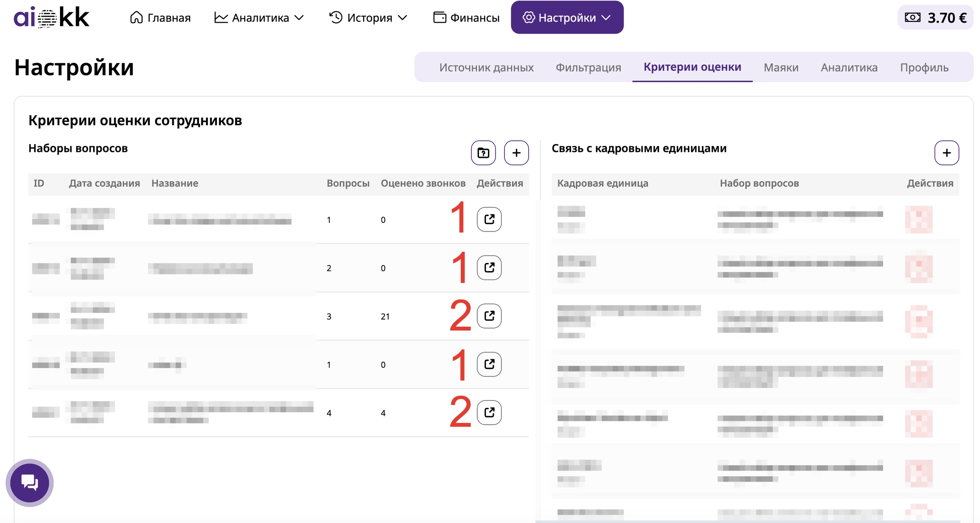The height and width of the screenshot is (523, 980).
Task: Click the folder question-mark icon button
Action: coord(483,153)
